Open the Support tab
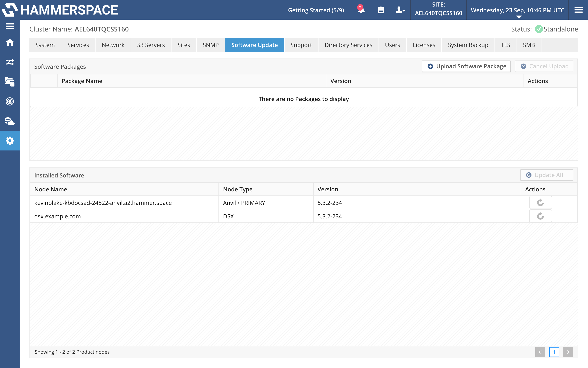 click(x=301, y=45)
